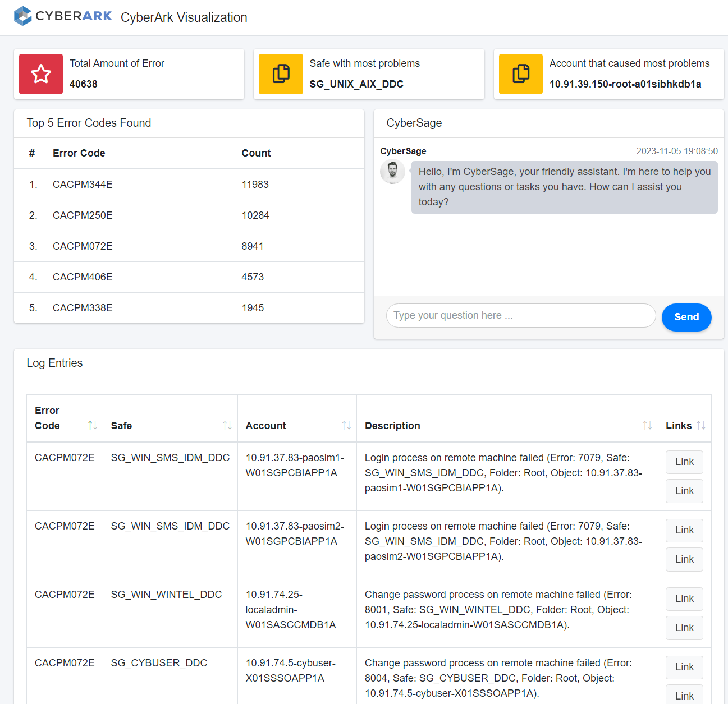This screenshot has height=704, width=728.
Task: Click the yellow copy icon beside Safe with most problems
Action: (281, 74)
